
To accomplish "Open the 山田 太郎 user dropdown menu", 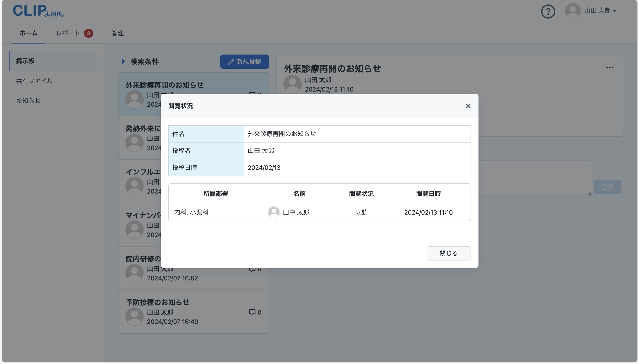I will click(600, 11).
